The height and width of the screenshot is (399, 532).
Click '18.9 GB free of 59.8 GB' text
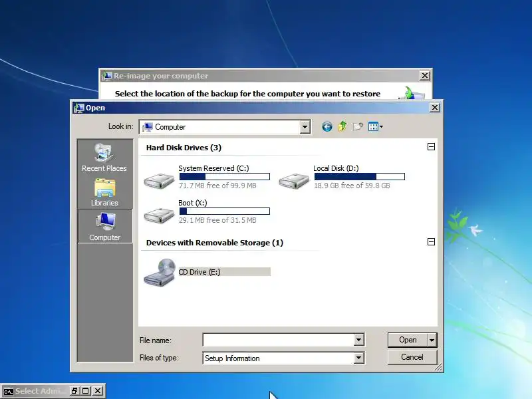tap(352, 186)
